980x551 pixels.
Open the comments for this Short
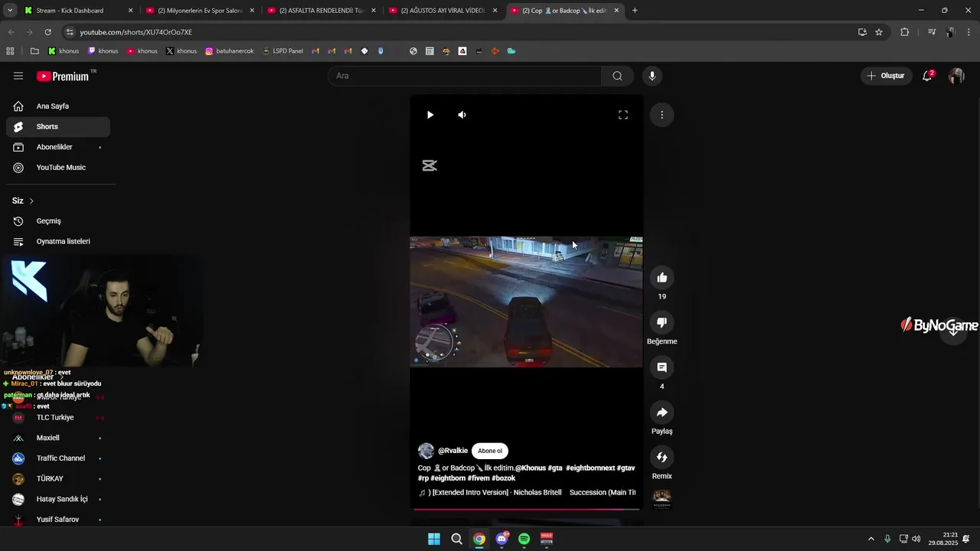662,367
